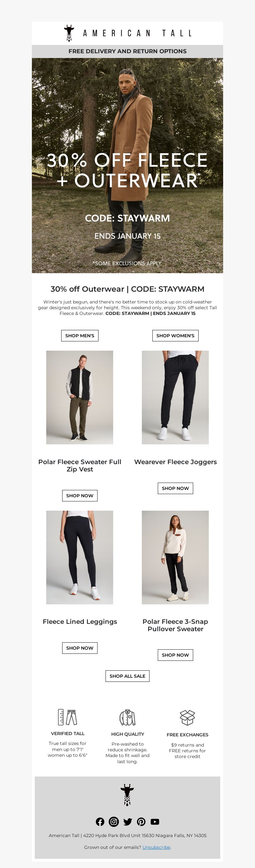Image resolution: width=255 pixels, height=868 pixels.
Task: Click the Shop Women's button
Action: coord(175,336)
